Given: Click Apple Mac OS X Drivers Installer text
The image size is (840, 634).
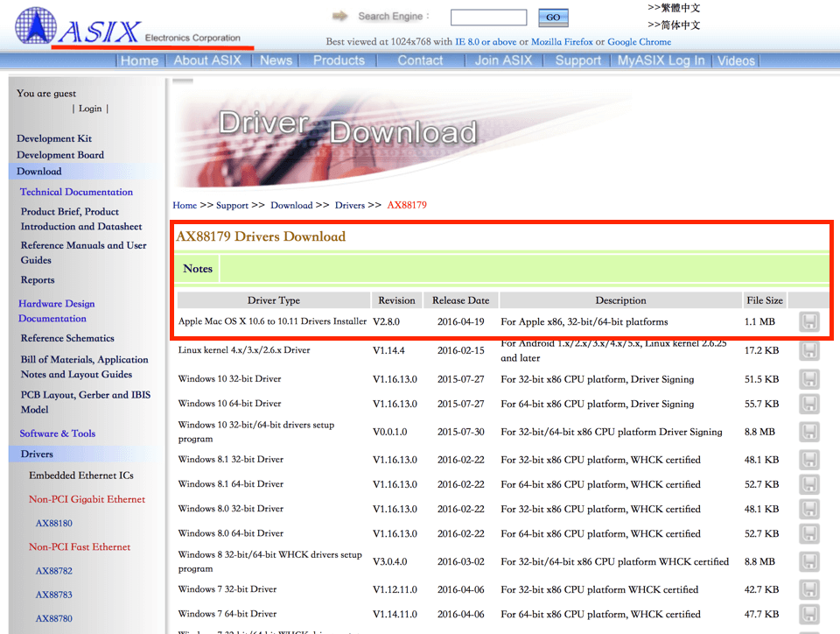Looking at the screenshot, I should [x=272, y=321].
